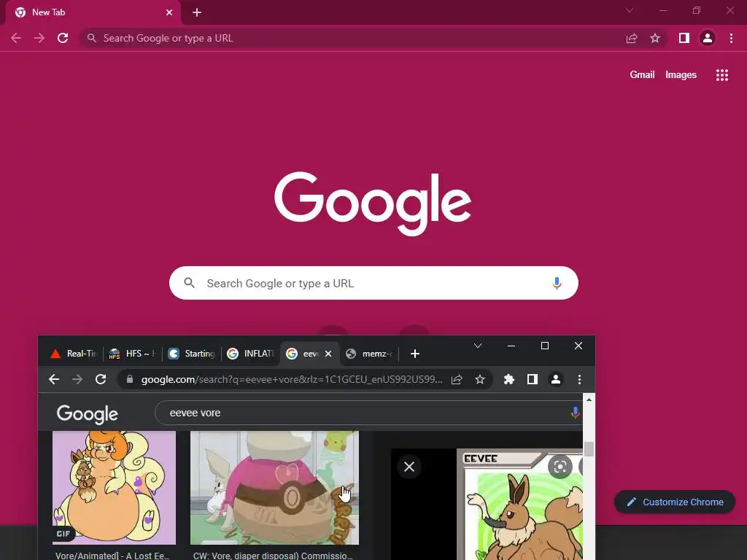Screen dimensions: 747x560
Task: Open a new tab in the front Chrome window
Action: click(x=415, y=354)
